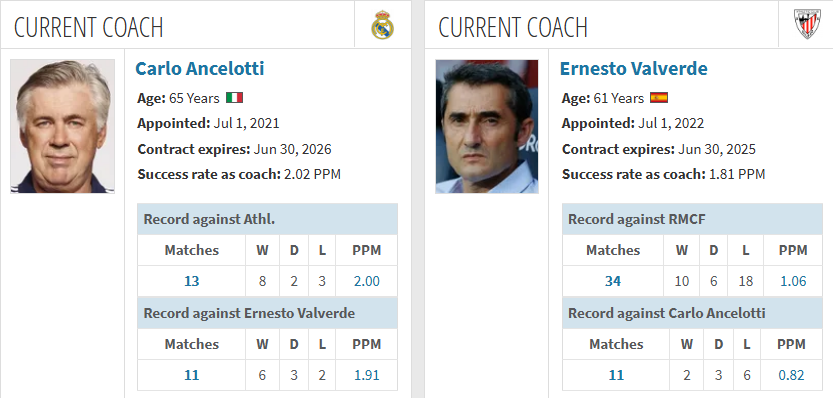The height and width of the screenshot is (398, 833).
Task: Open the Carlo Ancelotti name link
Action: [x=200, y=69]
